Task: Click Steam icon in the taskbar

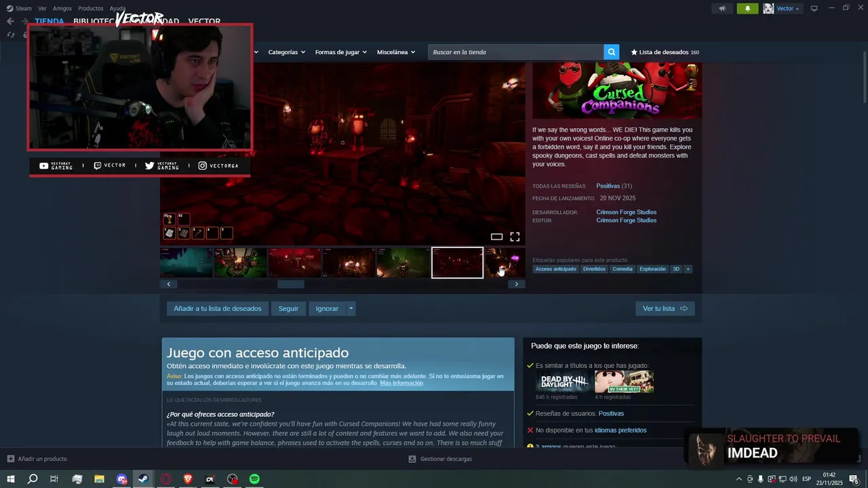Action: tap(144, 479)
